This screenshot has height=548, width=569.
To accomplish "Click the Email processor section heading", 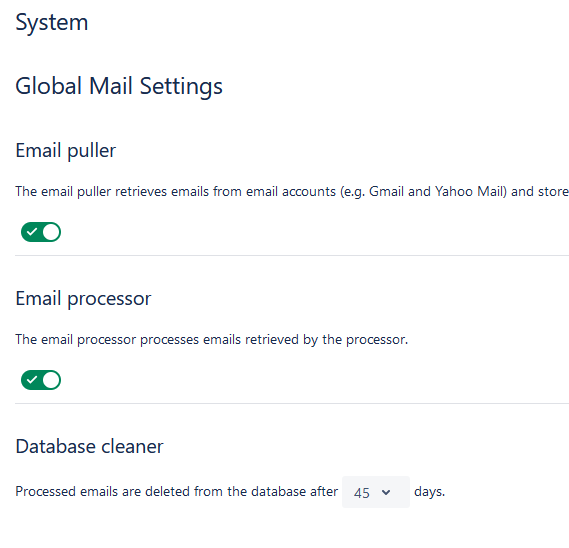I will (x=83, y=299).
